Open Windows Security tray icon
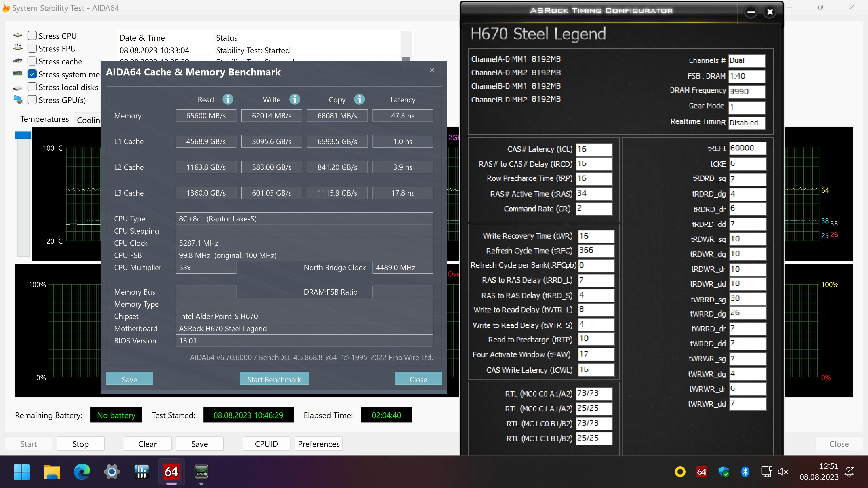Image resolution: width=868 pixels, height=488 pixels. click(723, 472)
